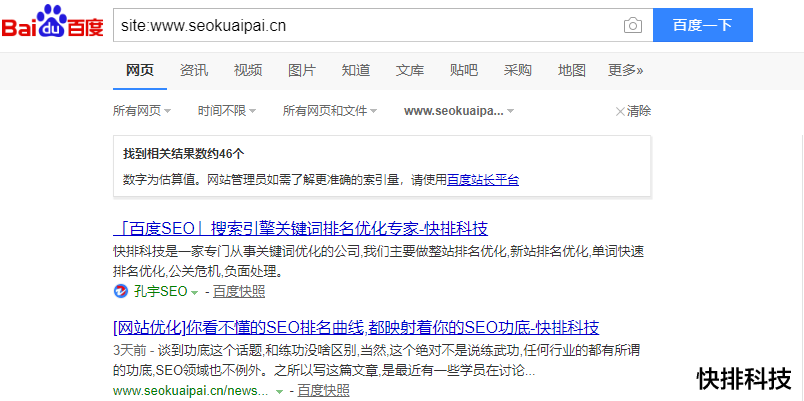
Task: Click the 3天前 date text
Action: (128, 351)
